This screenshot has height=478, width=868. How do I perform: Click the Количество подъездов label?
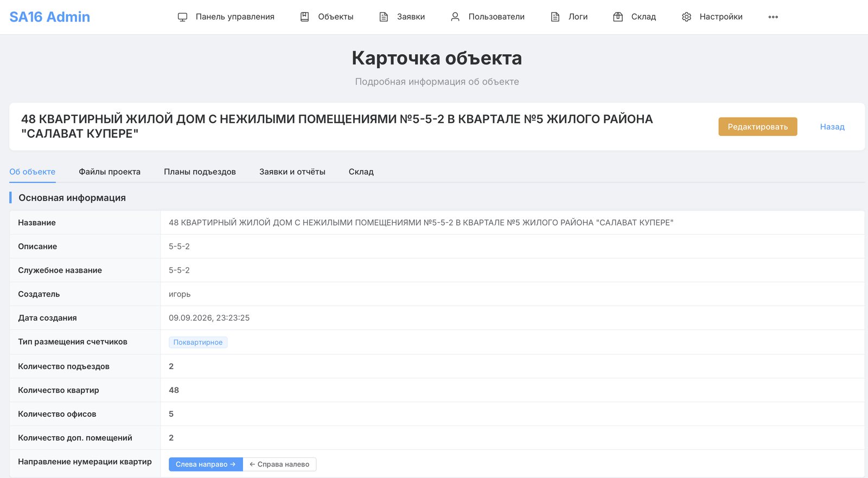[63, 366]
